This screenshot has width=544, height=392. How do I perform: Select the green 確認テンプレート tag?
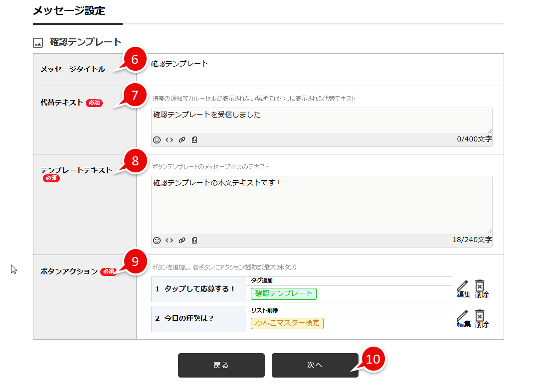pyautogui.click(x=283, y=293)
